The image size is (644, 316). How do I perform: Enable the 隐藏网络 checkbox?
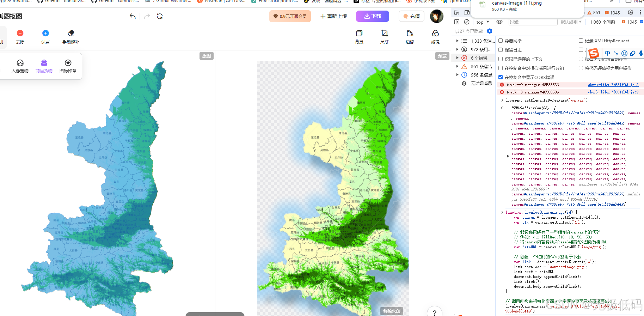coord(501,41)
